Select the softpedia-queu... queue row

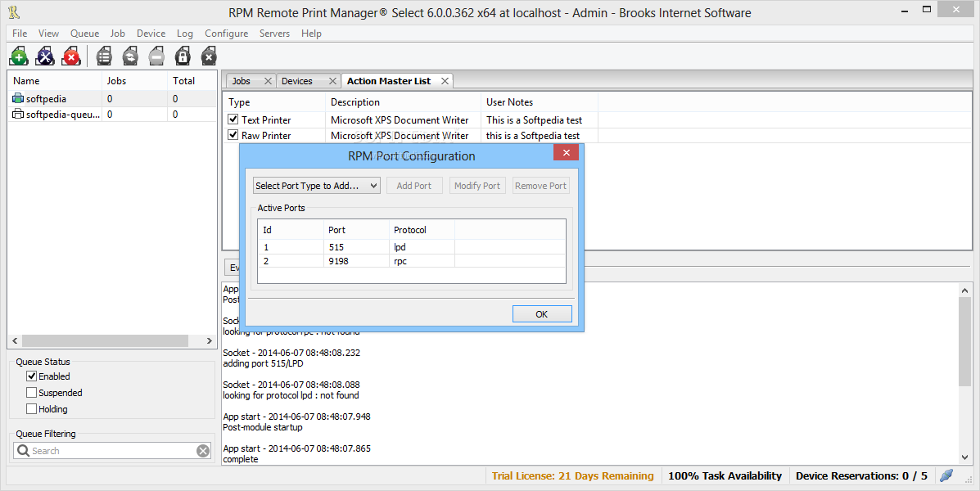click(x=112, y=115)
